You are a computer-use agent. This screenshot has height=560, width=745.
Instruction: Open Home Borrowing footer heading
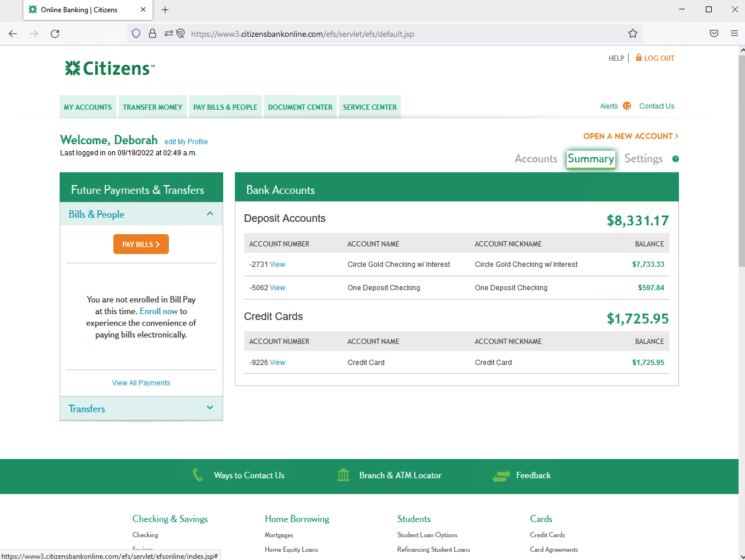(x=297, y=519)
